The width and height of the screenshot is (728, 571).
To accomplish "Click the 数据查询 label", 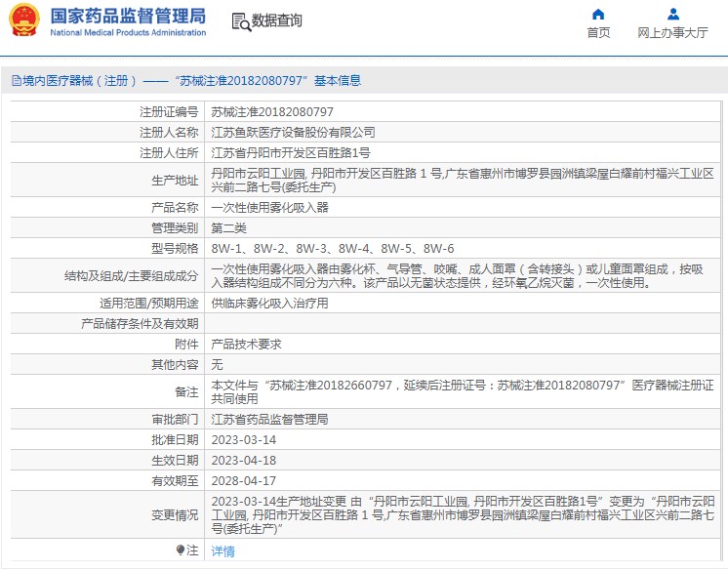I will [x=277, y=20].
